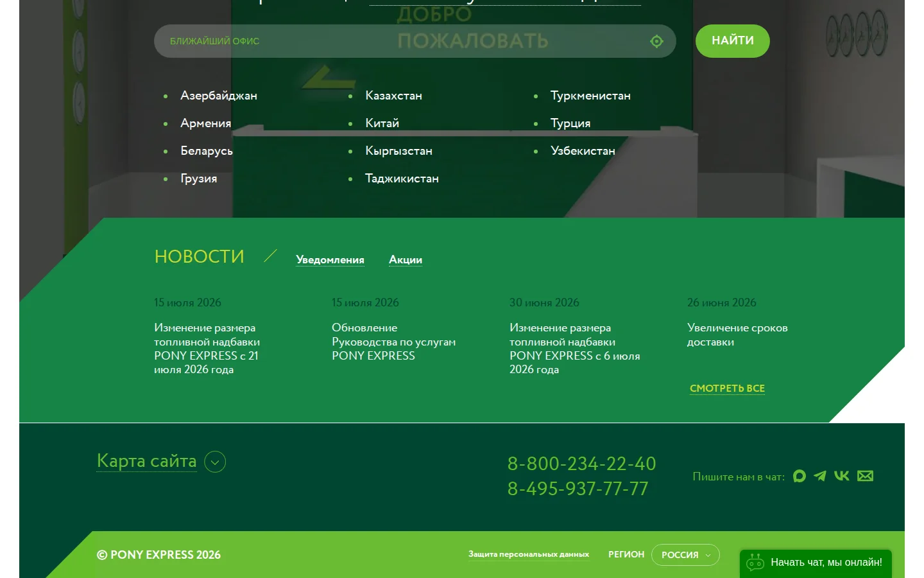Expand the Карта сайта chevron circle

pyautogui.click(x=215, y=462)
